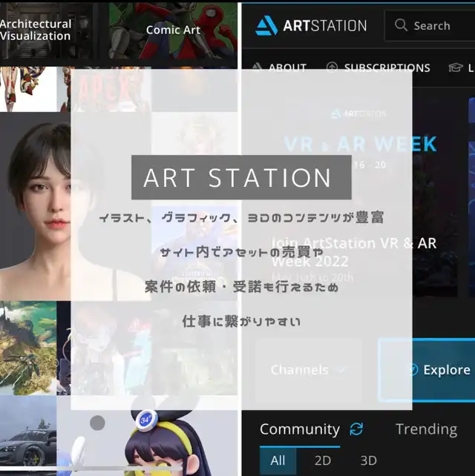Switch filter to 2D artworks
This screenshot has height=476, width=475.
[323, 460]
